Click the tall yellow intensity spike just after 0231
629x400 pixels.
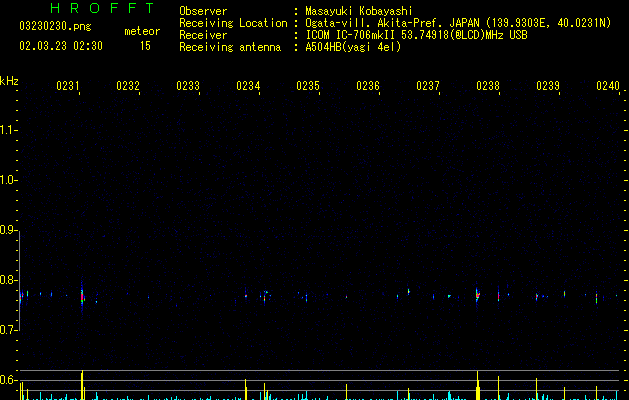[x=82, y=385]
